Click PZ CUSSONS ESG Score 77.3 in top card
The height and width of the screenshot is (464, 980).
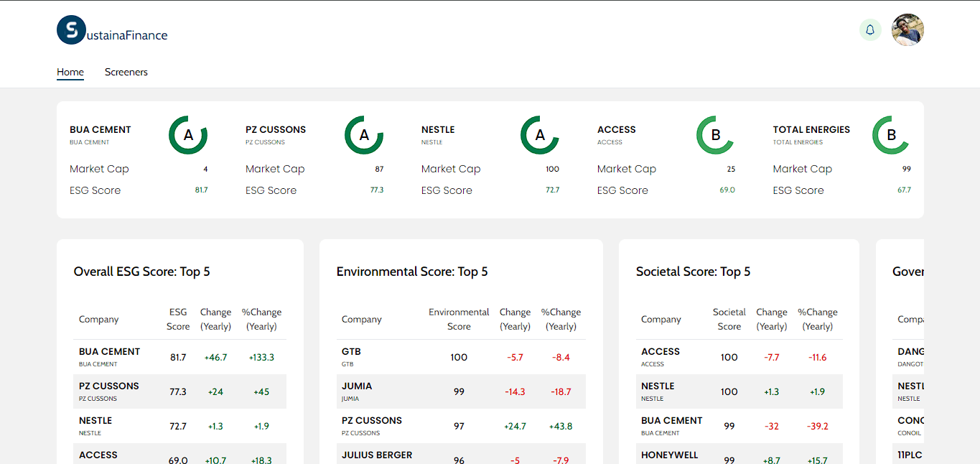point(377,190)
